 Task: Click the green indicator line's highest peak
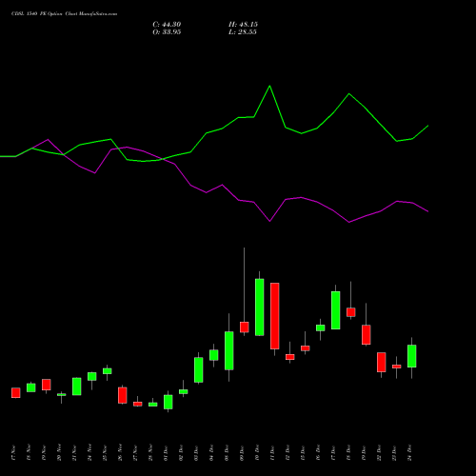point(269,86)
